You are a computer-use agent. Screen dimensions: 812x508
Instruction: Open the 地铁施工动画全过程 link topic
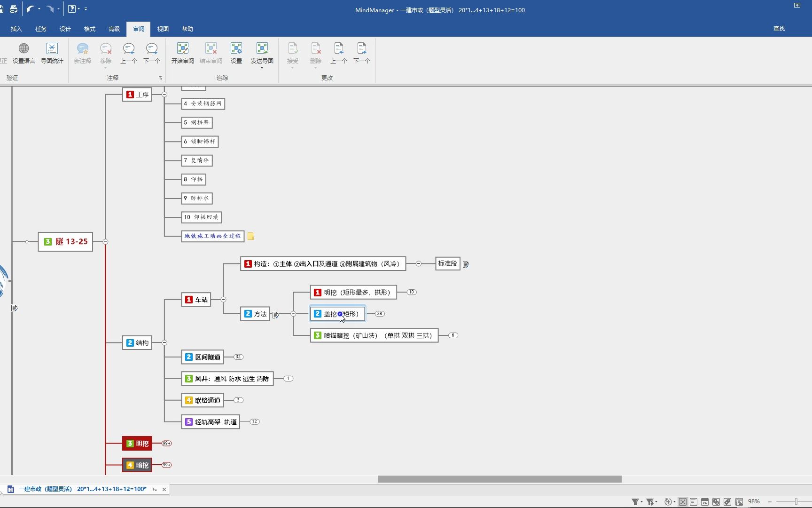pos(213,236)
